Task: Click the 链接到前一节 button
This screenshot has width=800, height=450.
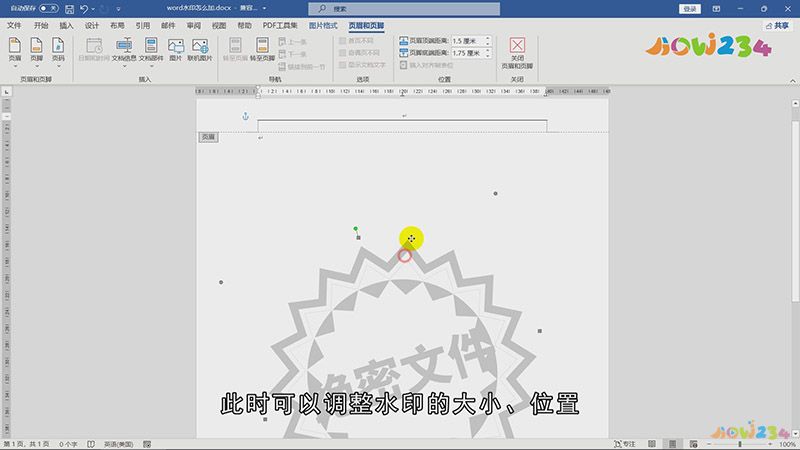Action: (x=302, y=66)
